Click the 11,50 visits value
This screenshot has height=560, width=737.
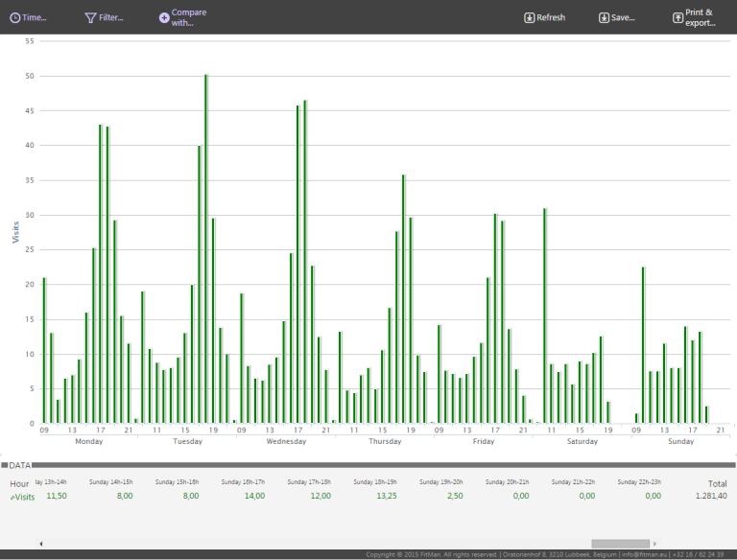coord(57,496)
